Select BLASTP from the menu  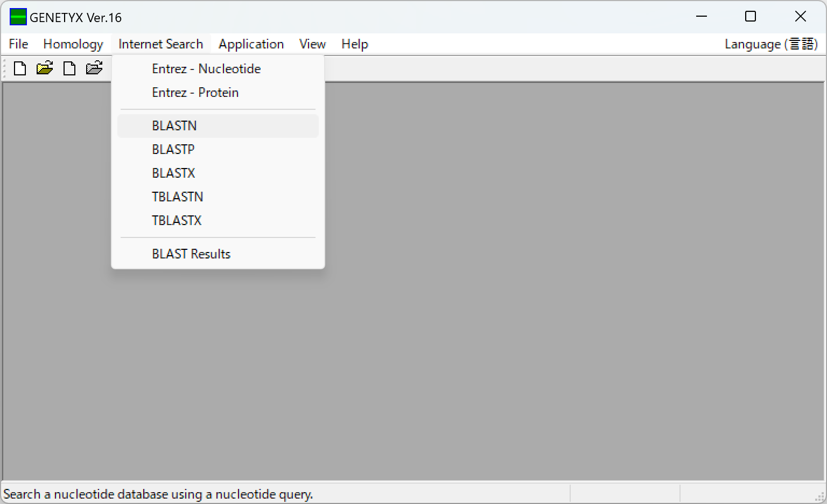[x=218, y=150]
